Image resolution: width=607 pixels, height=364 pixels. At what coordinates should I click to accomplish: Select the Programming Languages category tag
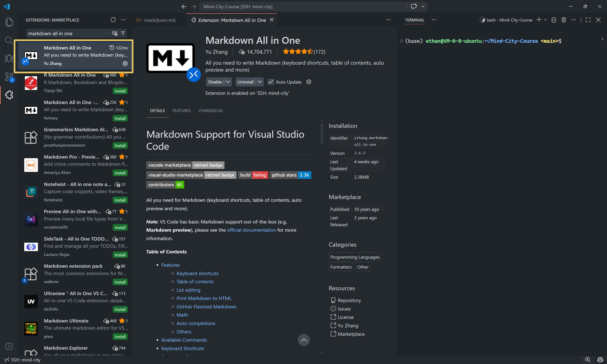(355, 257)
